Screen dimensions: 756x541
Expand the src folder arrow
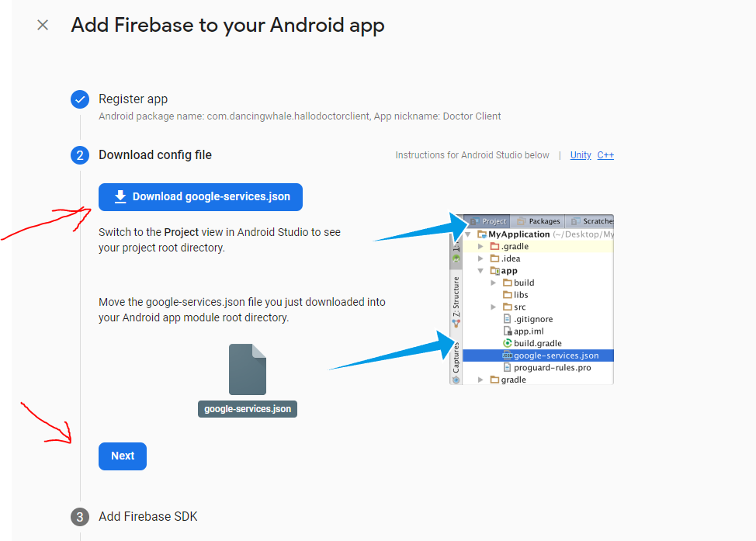[x=494, y=307]
